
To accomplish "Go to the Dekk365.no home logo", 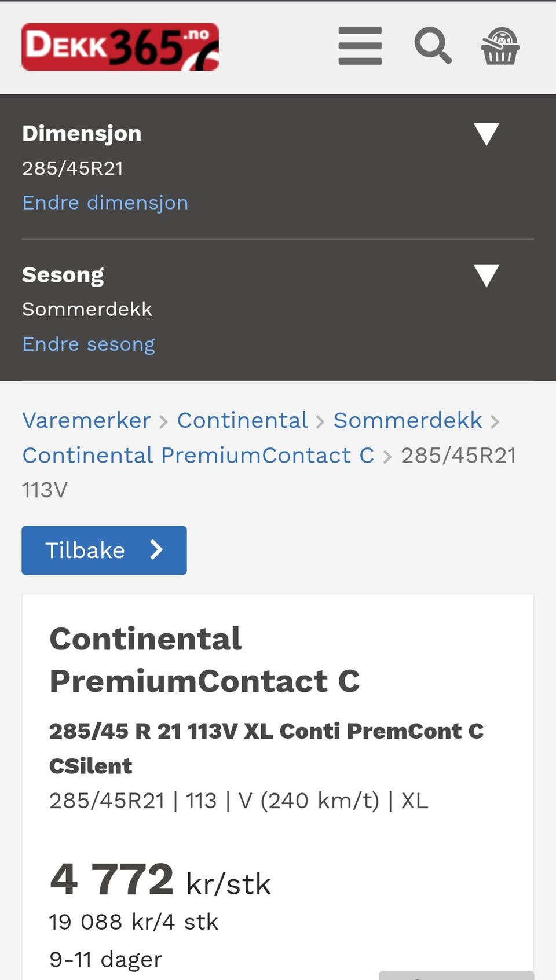I will (120, 47).
